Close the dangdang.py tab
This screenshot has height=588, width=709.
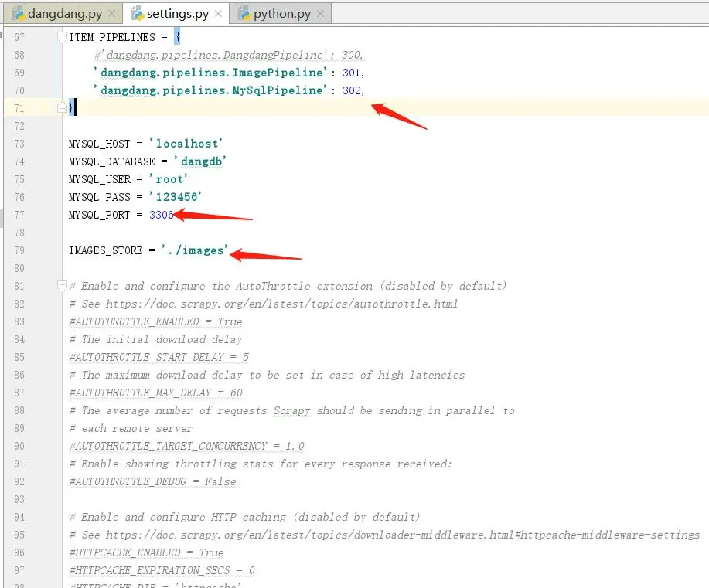(112, 14)
